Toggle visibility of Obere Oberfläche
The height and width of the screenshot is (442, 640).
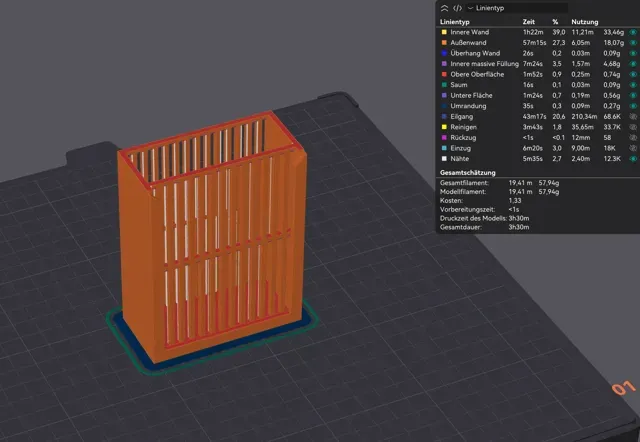[633, 74]
